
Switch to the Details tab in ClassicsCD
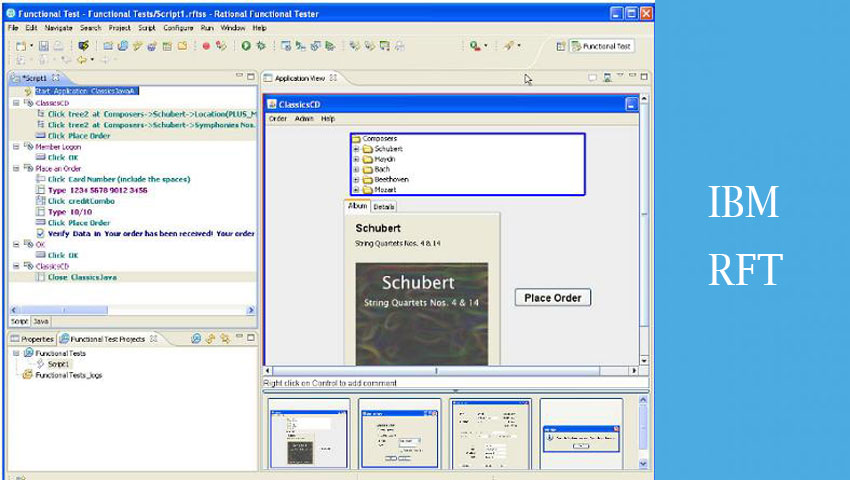coord(384,207)
